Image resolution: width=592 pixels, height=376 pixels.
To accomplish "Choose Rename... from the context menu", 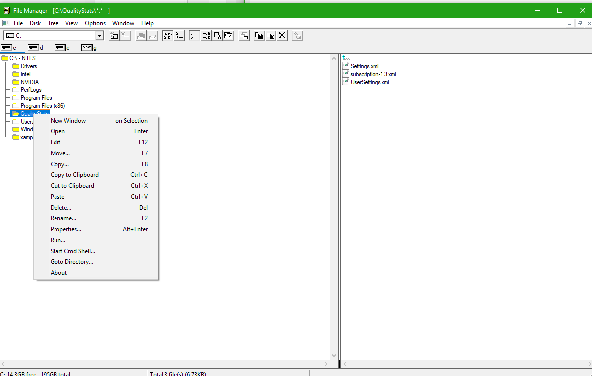I will pyautogui.click(x=96, y=218).
